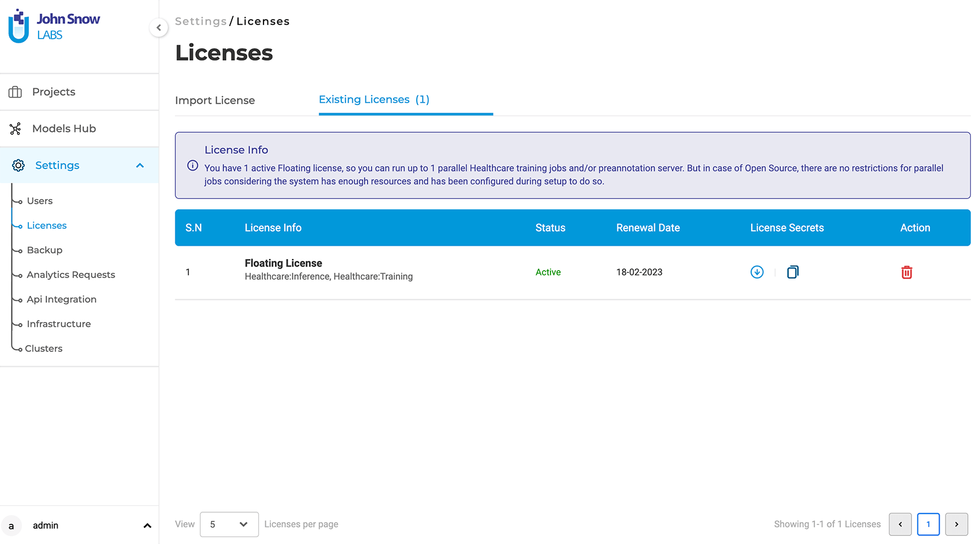The height and width of the screenshot is (544, 980).
Task: Click the License Info banner heading
Action: click(x=236, y=150)
